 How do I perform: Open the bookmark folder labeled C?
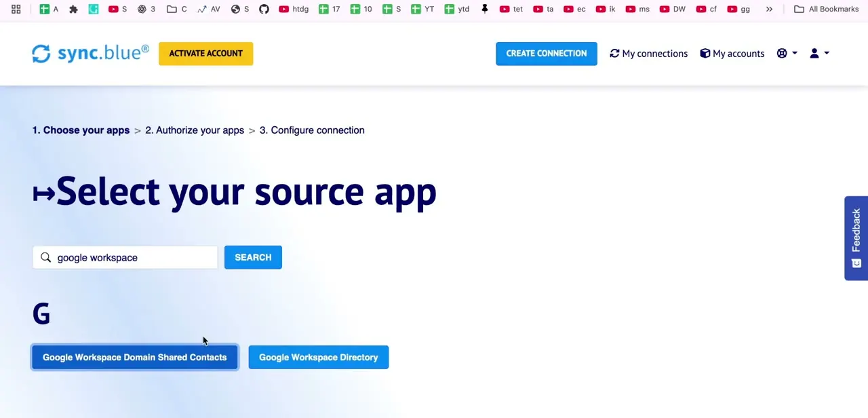pos(177,9)
